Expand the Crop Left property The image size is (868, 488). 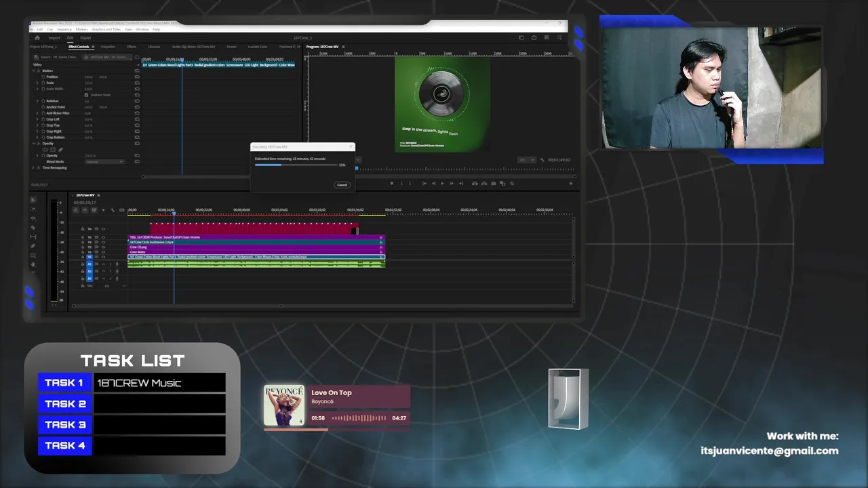point(37,119)
